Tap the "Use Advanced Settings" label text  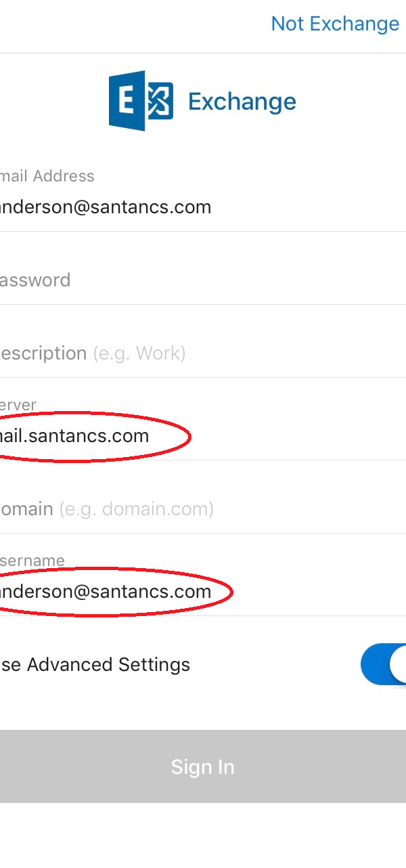coord(95,665)
